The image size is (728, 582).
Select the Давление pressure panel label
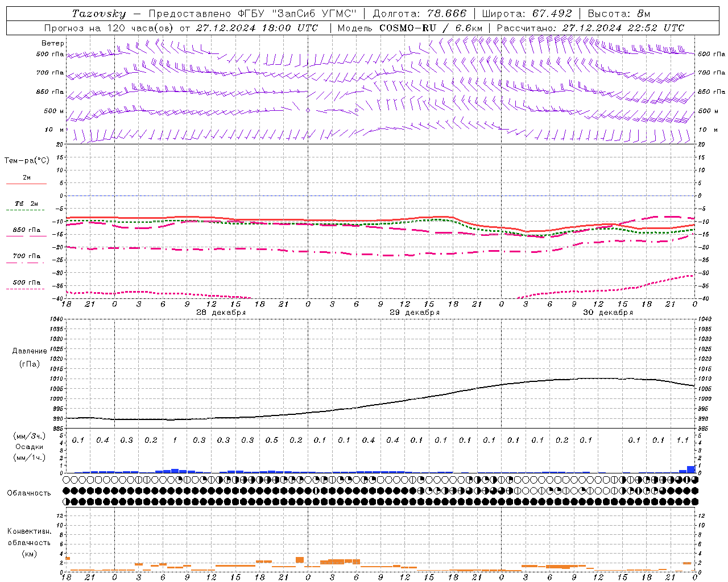[x=30, y=351]
